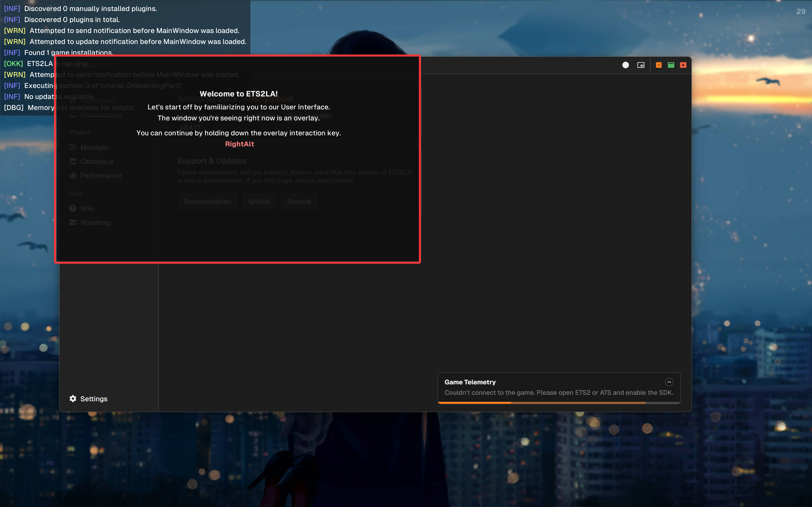Click "The window you're seeing right now is an overlay."
812x507 pixels.
coord(238,118)
